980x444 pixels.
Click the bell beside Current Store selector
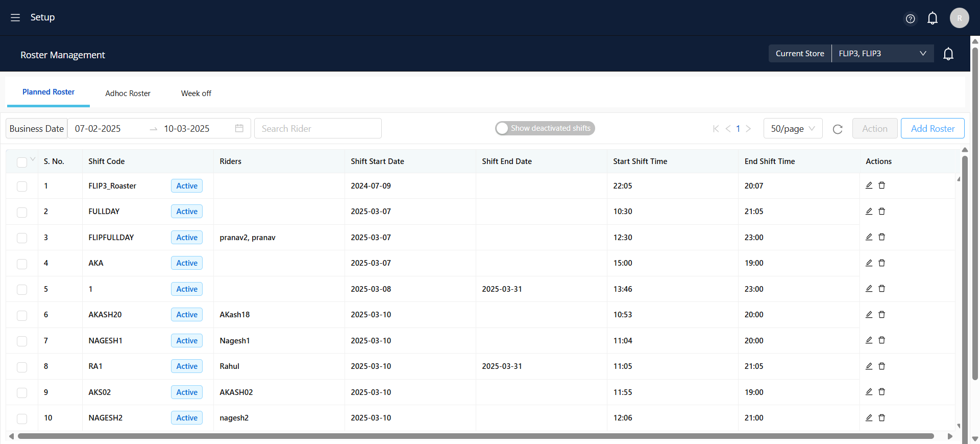click(948, 54)
